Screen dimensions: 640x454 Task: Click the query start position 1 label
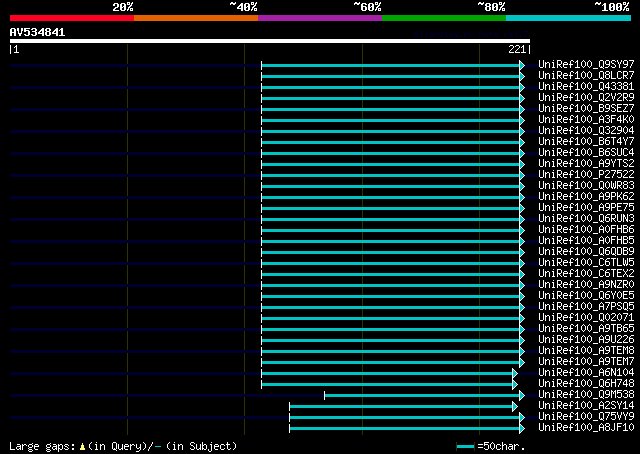[x=16, y=49]
